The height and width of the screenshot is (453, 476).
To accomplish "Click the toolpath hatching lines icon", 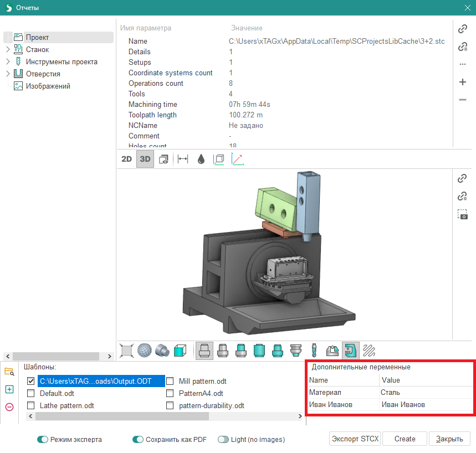I will click(x=369, y=350).
